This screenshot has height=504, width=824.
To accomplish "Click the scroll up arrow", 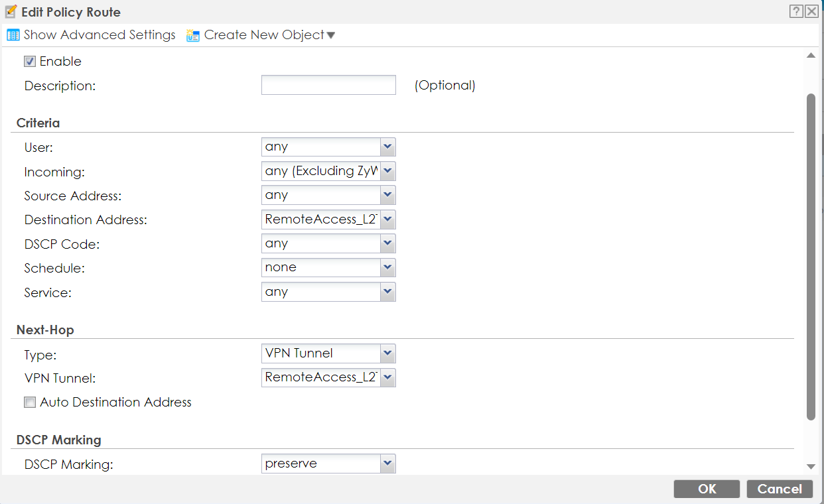I will (811, 56).
